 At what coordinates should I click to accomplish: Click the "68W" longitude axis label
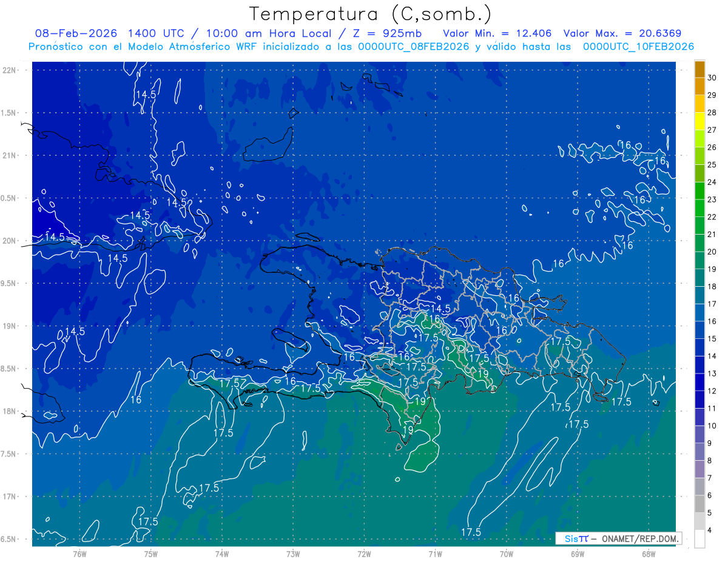coord(649,554)
